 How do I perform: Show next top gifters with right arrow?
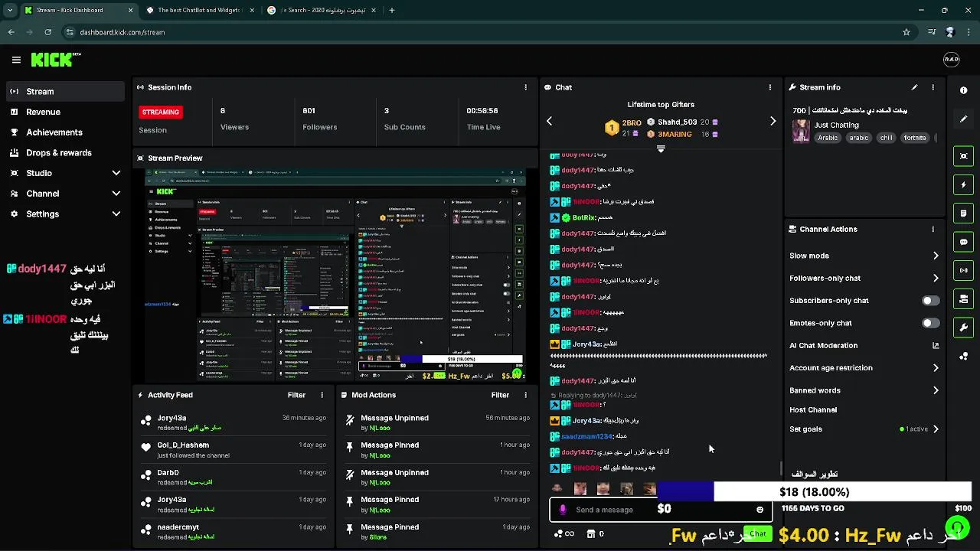click(773, 121)
